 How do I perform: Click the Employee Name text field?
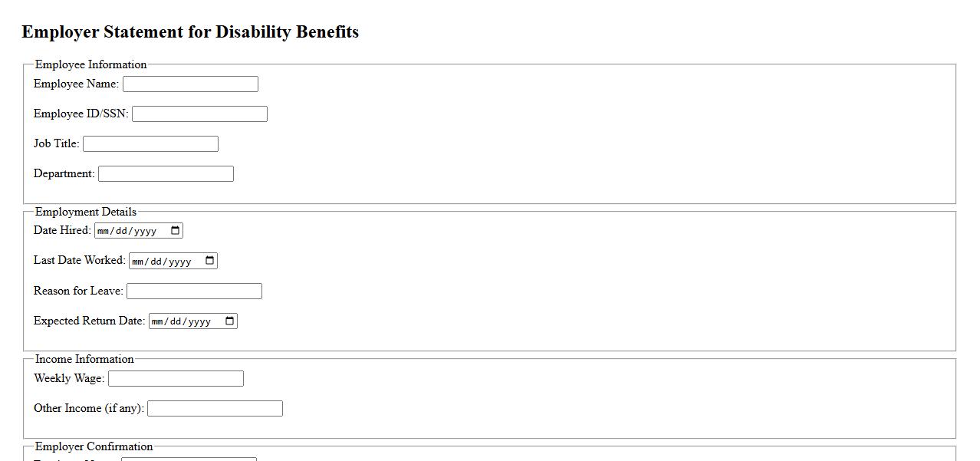[190, 84]
